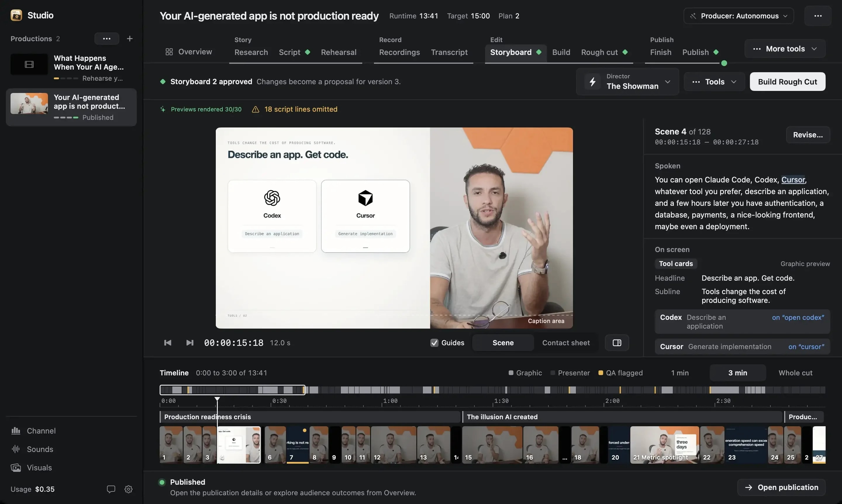
Task: Click the underlined Cursor word in Spoken text
Action: pyautogui.click(x=793, y=180)
